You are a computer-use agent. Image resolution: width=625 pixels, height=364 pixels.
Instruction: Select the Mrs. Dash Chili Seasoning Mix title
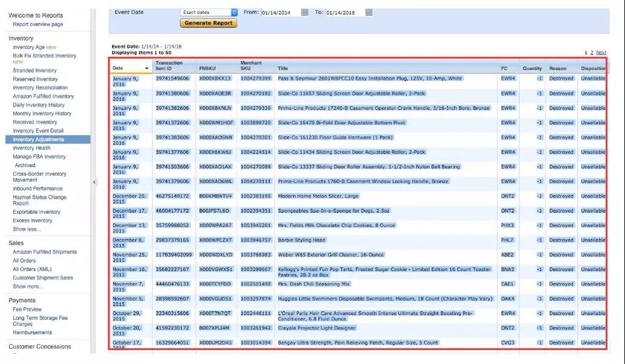tap(314, 284)
